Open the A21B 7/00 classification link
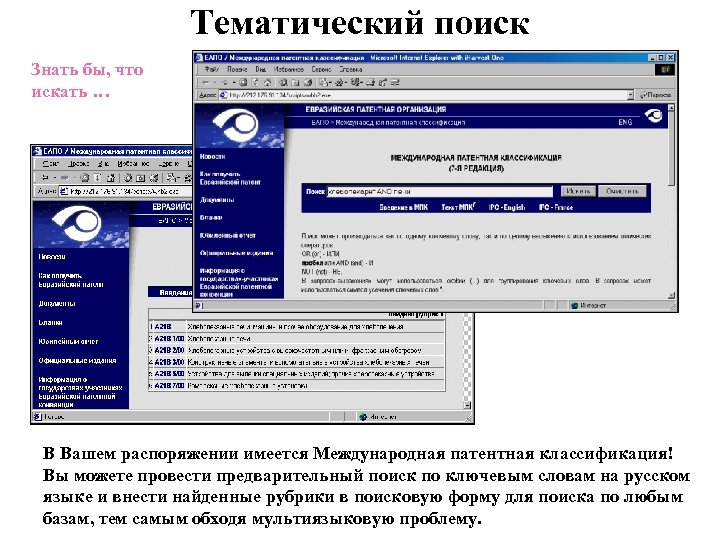 tap(169, 386)
